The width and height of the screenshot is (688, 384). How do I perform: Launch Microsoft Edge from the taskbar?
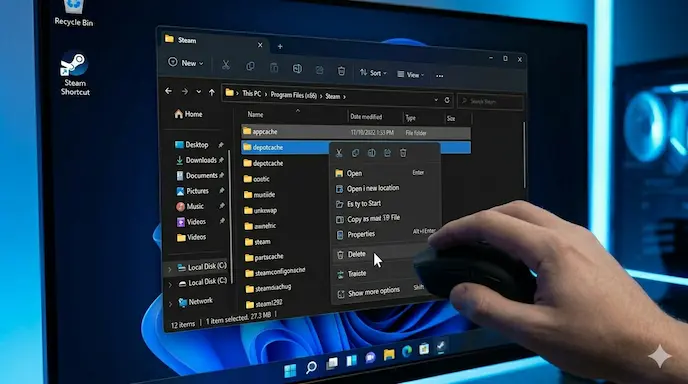click(407, 352)
